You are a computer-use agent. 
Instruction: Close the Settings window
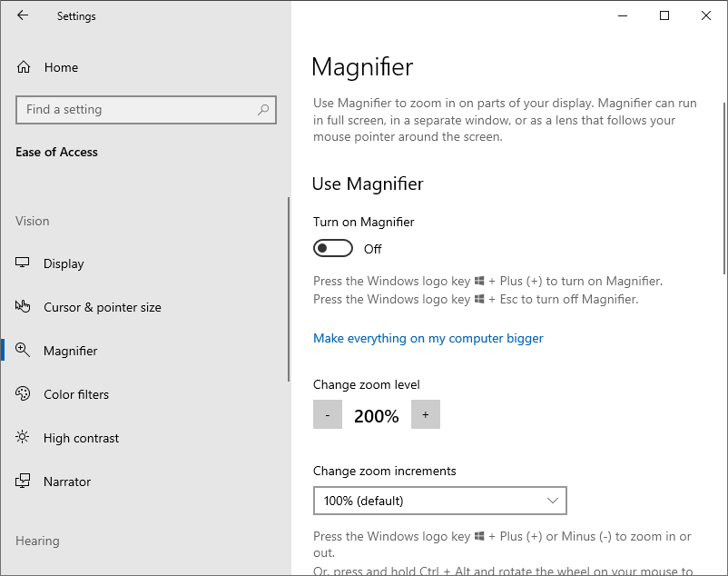click(706, 15)
